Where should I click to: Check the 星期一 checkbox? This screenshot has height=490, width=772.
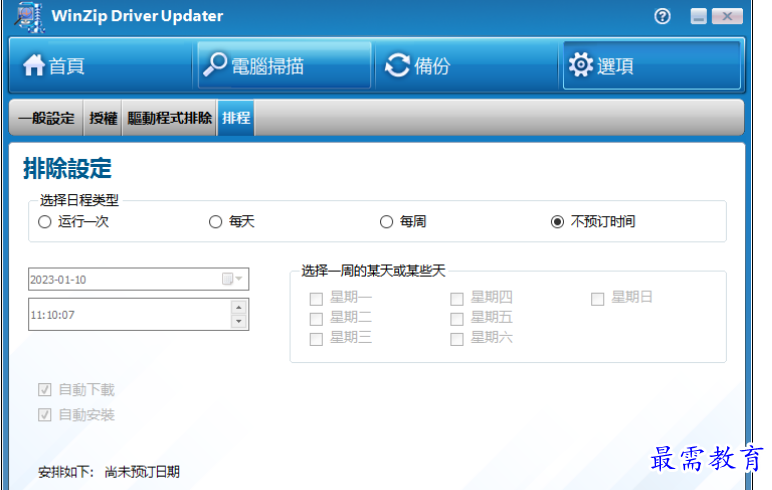click(x=316, y=299)
